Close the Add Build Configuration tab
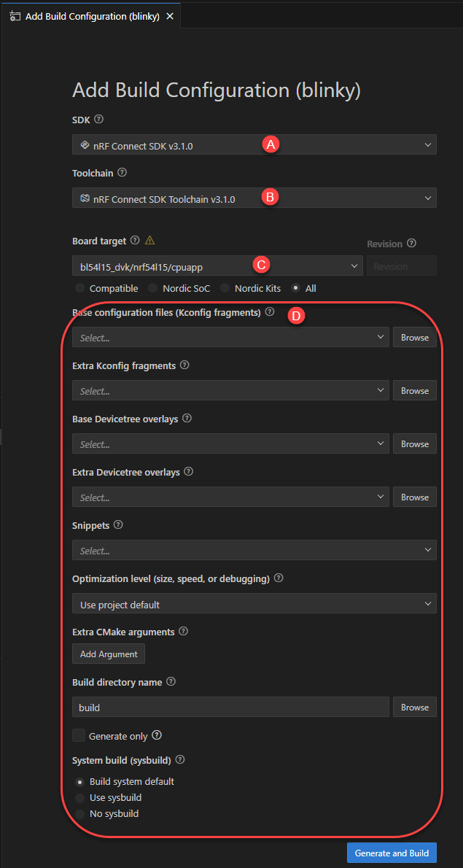 coord(170,17)
